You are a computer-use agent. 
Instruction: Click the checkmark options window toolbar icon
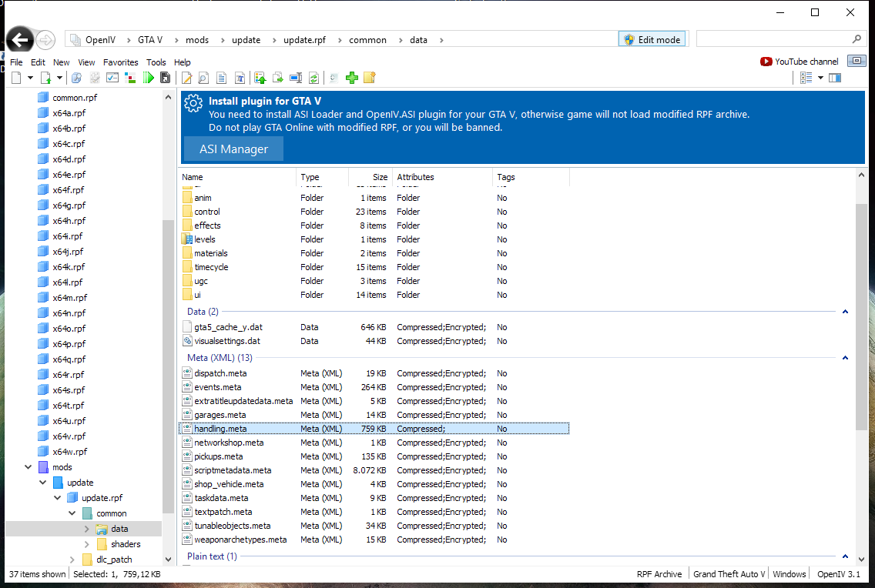[x=112, y=78]
